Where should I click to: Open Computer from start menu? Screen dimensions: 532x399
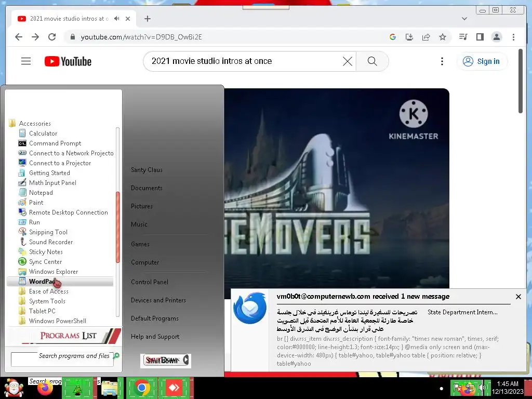[145, 262]
